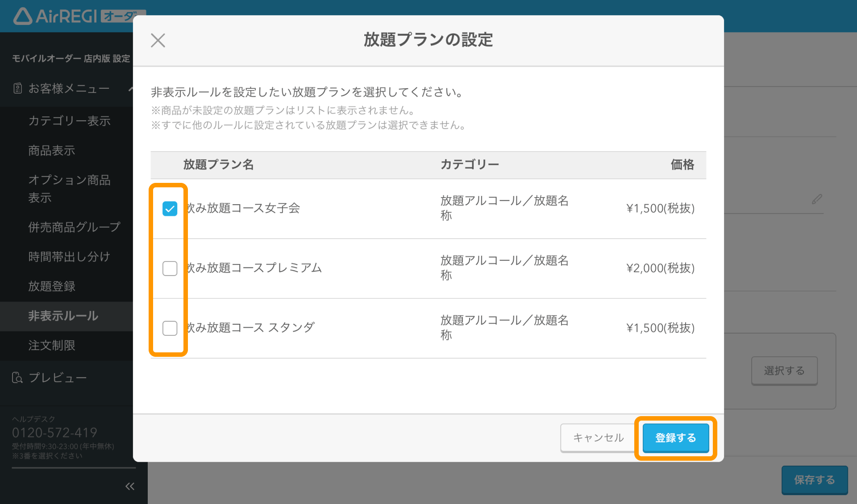Image resolution: width=857 pixels, height=504 pixels.
Task: Click price ¥2,000(税抜)
Action: [661, 268]
